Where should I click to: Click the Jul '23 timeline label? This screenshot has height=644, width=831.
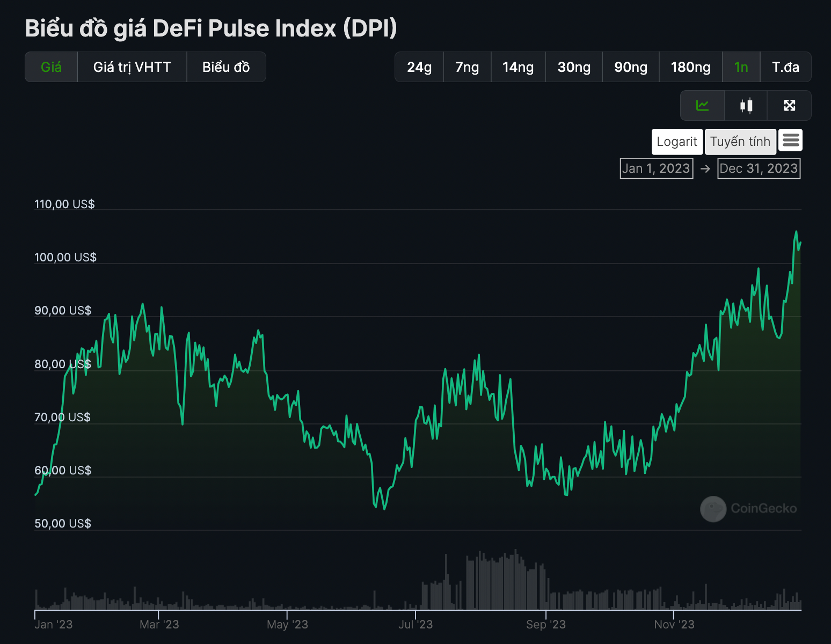pyautogui.click(x=415, y=624)
